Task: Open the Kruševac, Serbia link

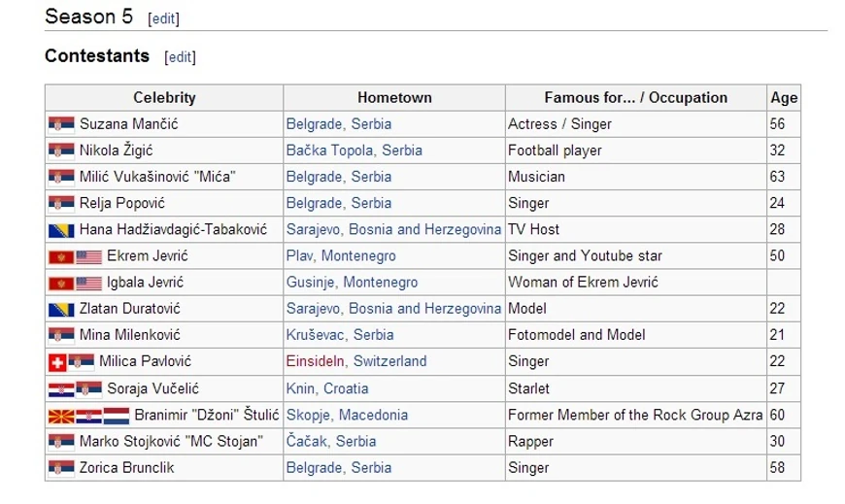Action: click(x=340, y=335)
